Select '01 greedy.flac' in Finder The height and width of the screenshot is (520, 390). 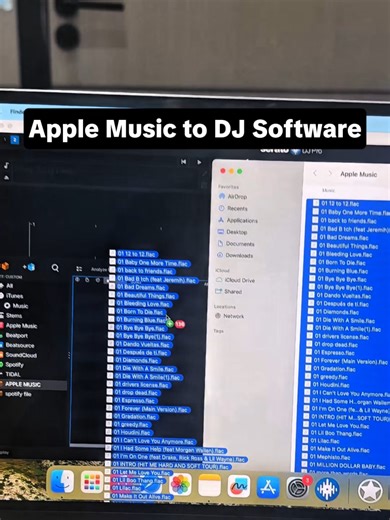[330, 377]
